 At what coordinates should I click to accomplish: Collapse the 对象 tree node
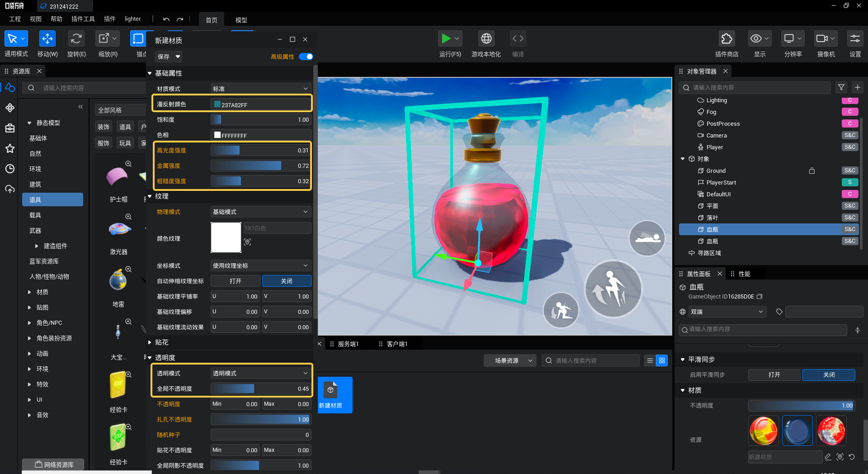tap(683, 159)
